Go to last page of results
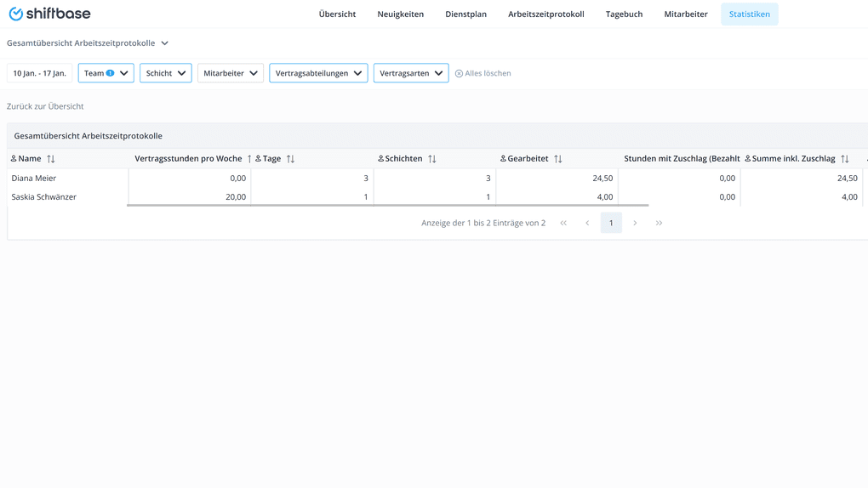This screenshot has height=488, width=868. (659, 223)
